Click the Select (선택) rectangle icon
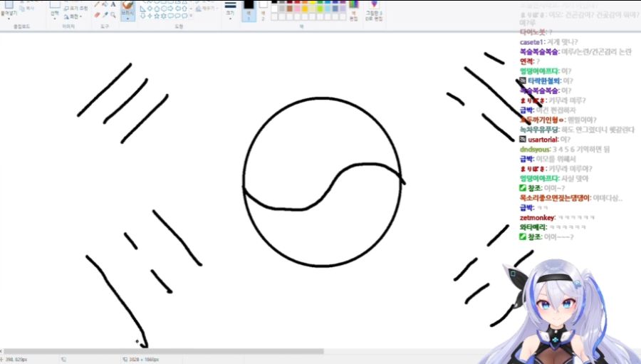Viewport: 641px width, 364px height. (55, 4)
